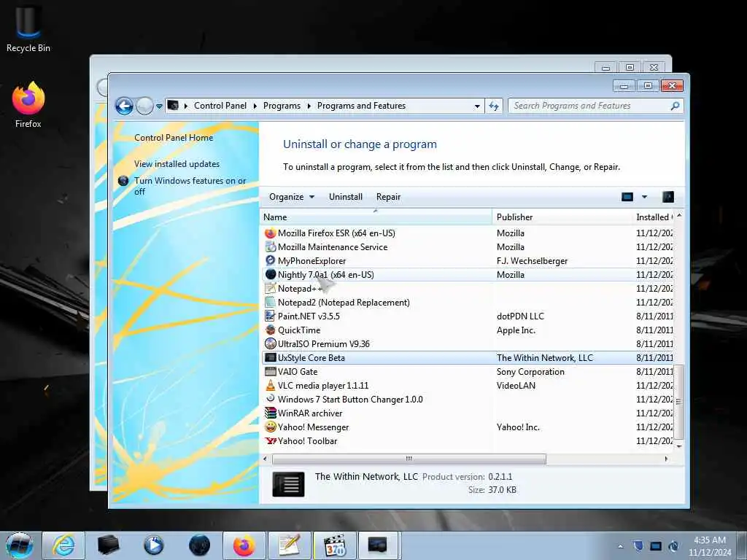The width and height of the screenshot is (747, 560).
Task: Open the help icon in the toolbar
Action: [x=668, y=197]
